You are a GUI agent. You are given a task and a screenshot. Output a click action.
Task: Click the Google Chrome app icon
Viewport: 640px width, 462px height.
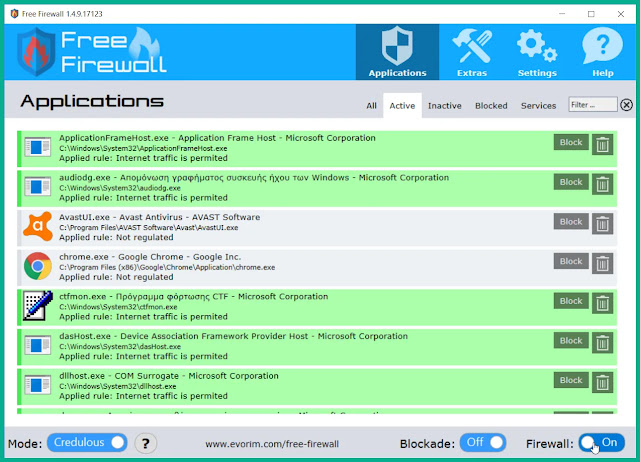38,266
